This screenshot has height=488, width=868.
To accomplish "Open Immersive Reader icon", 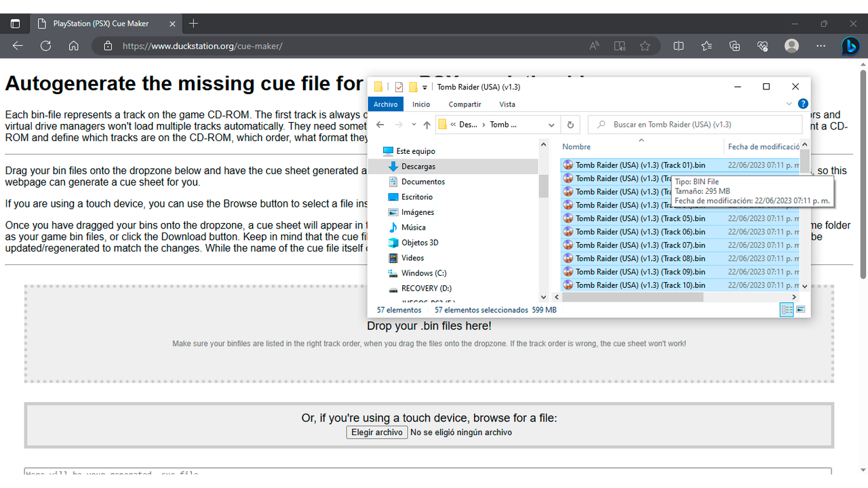I will pos(620,46).
